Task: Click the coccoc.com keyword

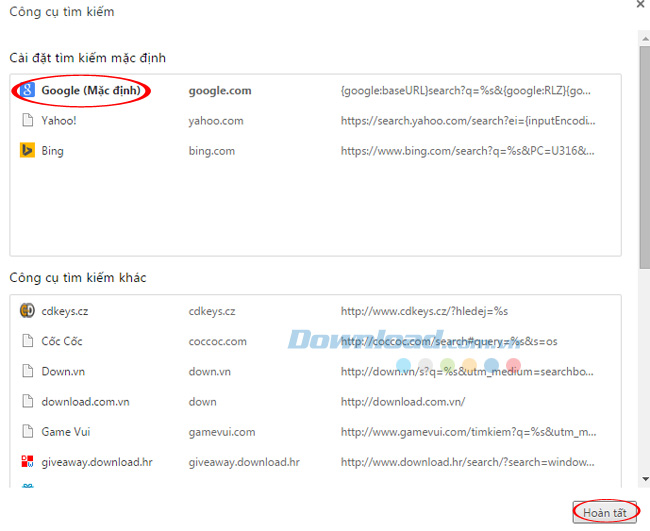Action: pyautogui.click(x=218, y=342)
